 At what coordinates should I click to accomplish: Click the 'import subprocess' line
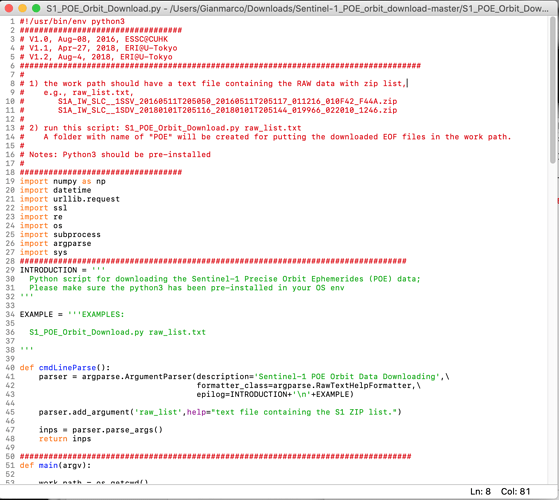[x=60, y=234]
